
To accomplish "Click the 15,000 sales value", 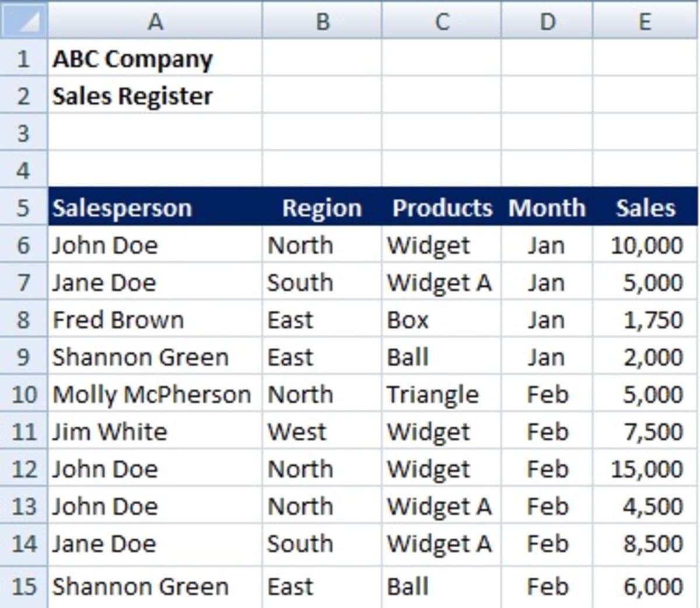I will [645, 469].
